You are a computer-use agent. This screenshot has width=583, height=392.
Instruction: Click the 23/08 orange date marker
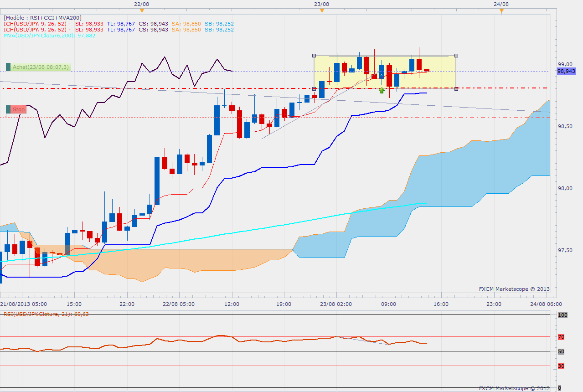[321, 10]
